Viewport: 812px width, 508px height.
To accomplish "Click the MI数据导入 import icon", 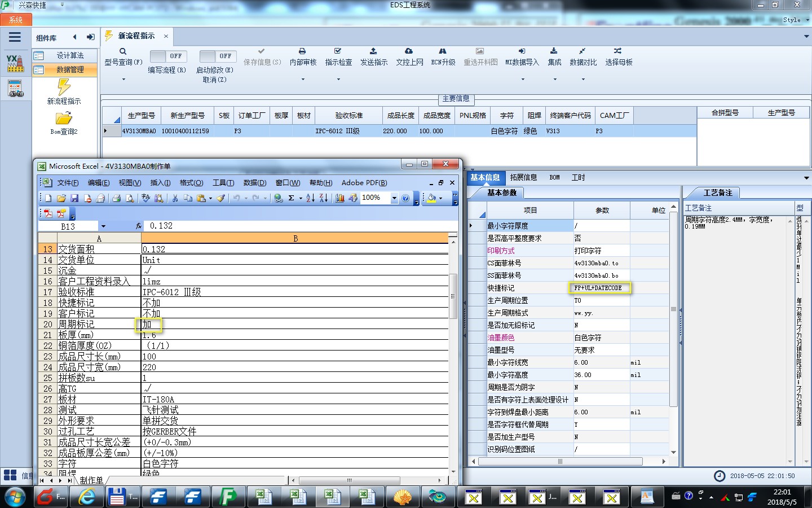I will pos(522,51).
